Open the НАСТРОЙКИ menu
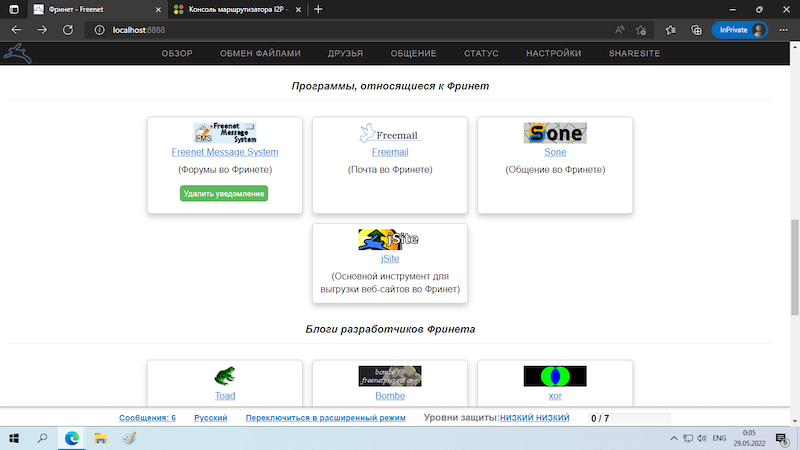This screenshot has width=800, height=450. click(x=553, y=53)
